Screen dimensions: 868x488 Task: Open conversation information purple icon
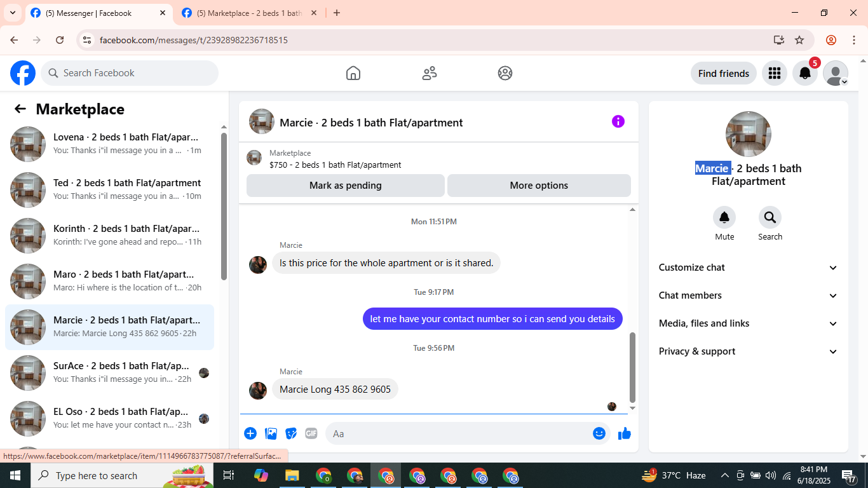(x=618, y=121)
